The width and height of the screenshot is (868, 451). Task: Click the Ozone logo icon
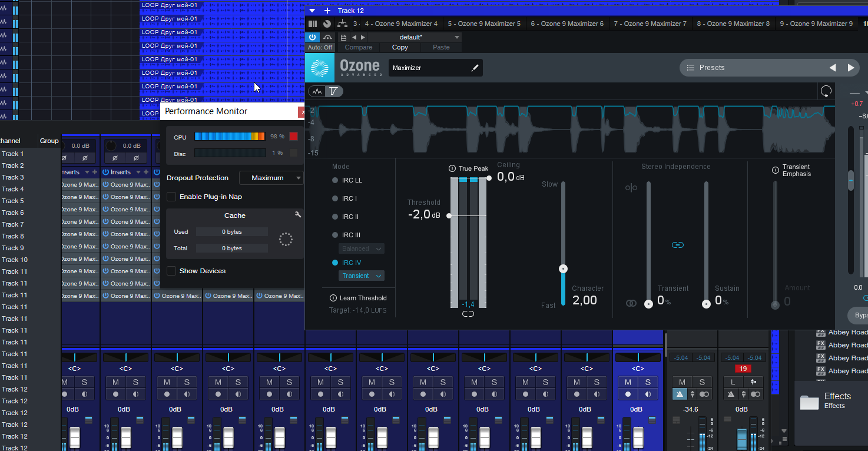coord(321,68)
